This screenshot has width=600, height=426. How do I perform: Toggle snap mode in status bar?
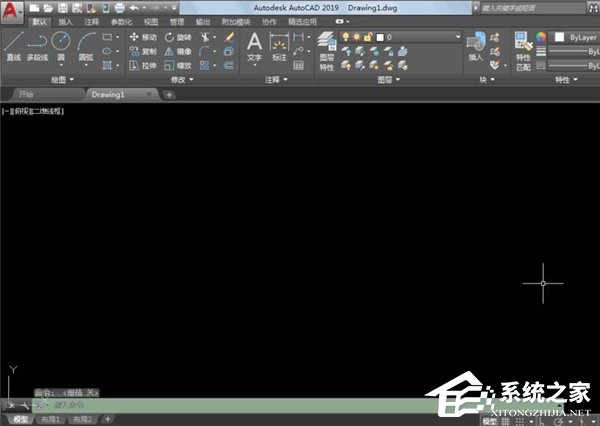tap(519, 421)
